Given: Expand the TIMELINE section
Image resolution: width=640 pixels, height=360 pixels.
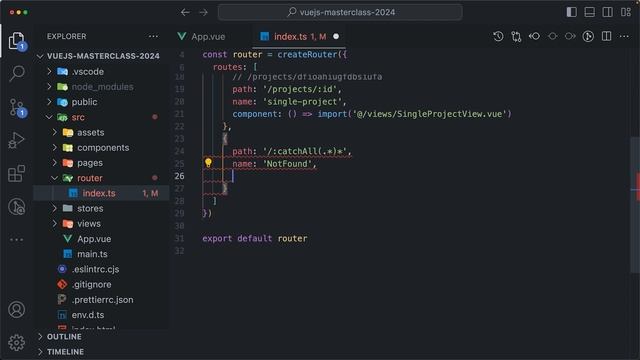Looking at the screenshot, I should 101,352.
